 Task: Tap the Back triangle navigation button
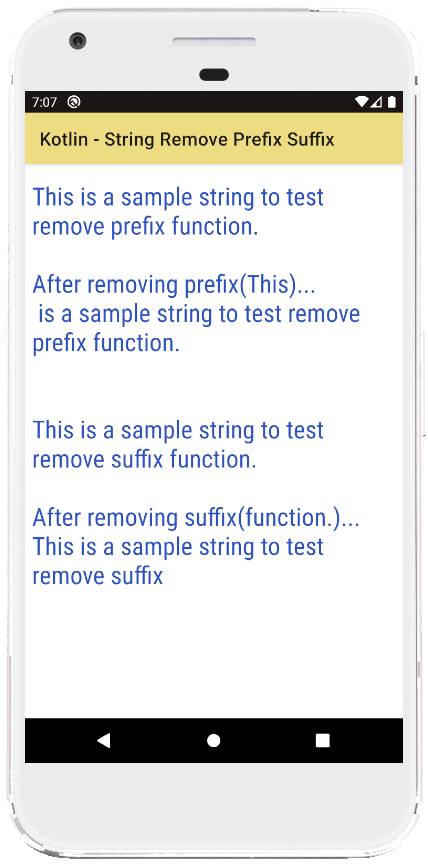click(103, 740)
